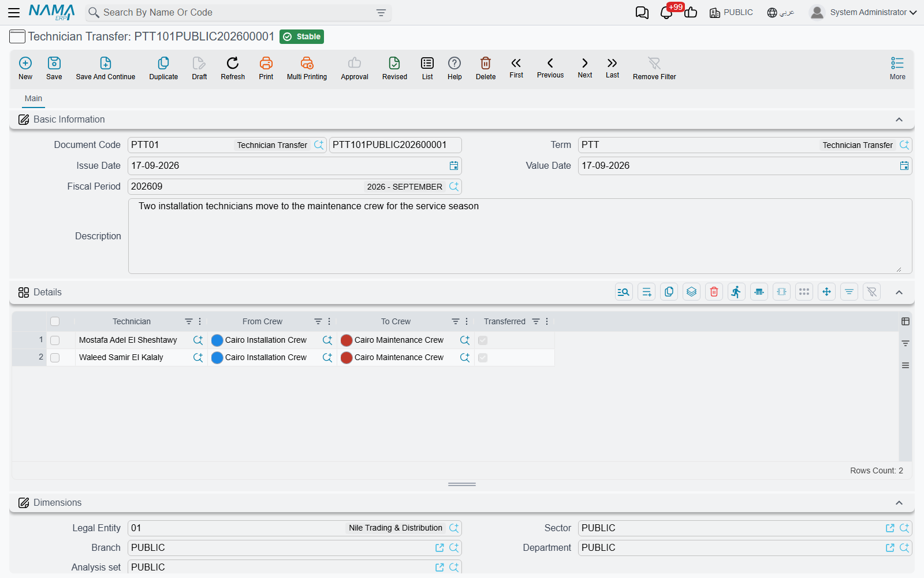Click the red delete rows icon in Details
924x578 pixels.
[x=714, y=292]
